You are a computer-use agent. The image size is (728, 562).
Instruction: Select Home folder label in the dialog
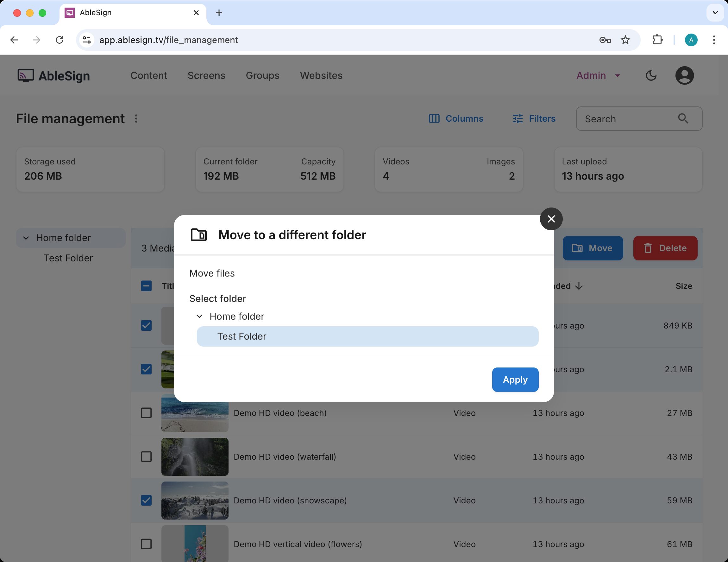coord(237,316)
